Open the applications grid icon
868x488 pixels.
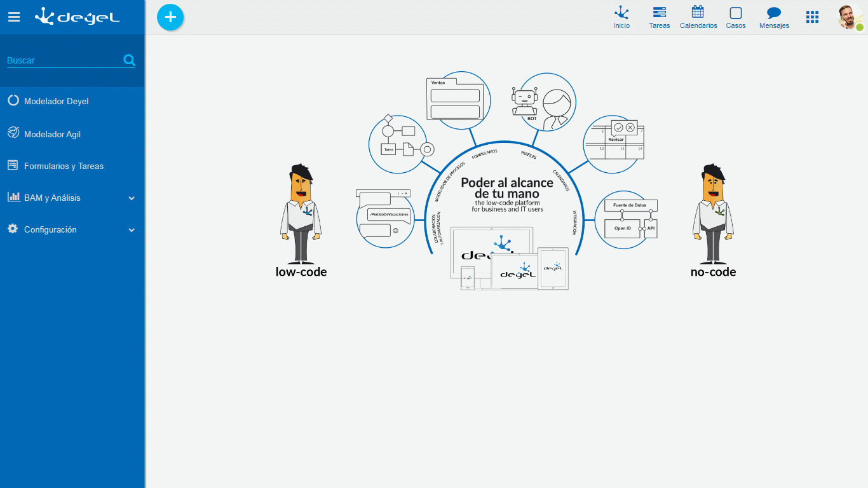point(812,17)
